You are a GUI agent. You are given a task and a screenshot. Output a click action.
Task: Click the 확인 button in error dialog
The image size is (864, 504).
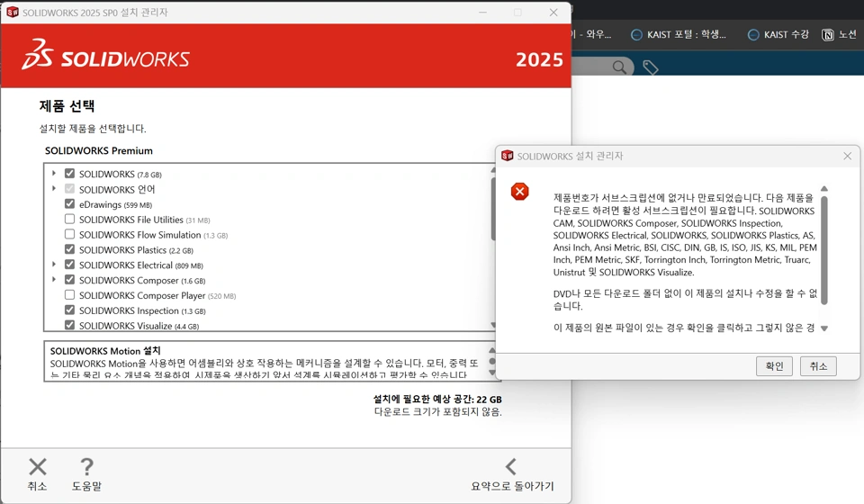pos(774,366)
